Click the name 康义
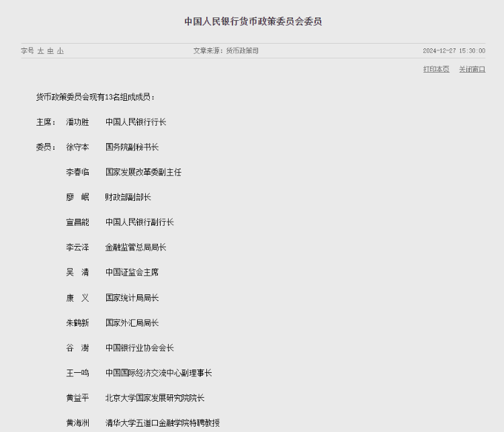This screenshot has width=504, height=432. (77, 298)
